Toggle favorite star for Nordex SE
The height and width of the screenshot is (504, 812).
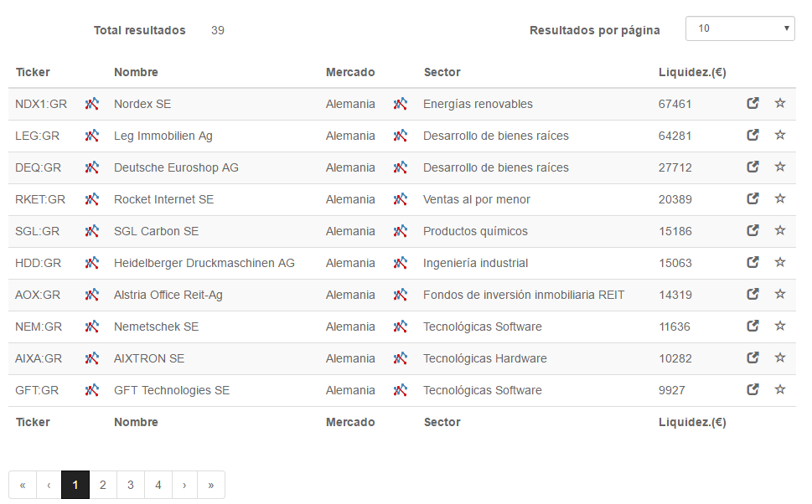(x=780, y=104)
